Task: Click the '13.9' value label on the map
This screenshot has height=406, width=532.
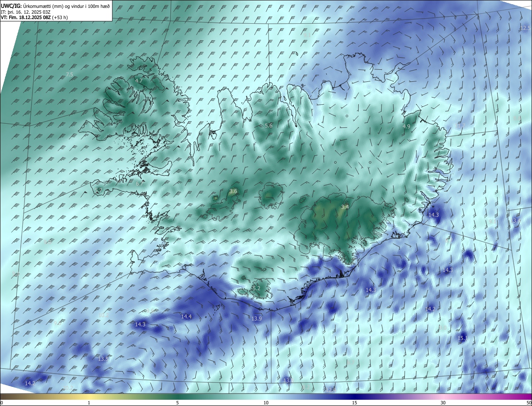Action: click(x=257, y=319)
